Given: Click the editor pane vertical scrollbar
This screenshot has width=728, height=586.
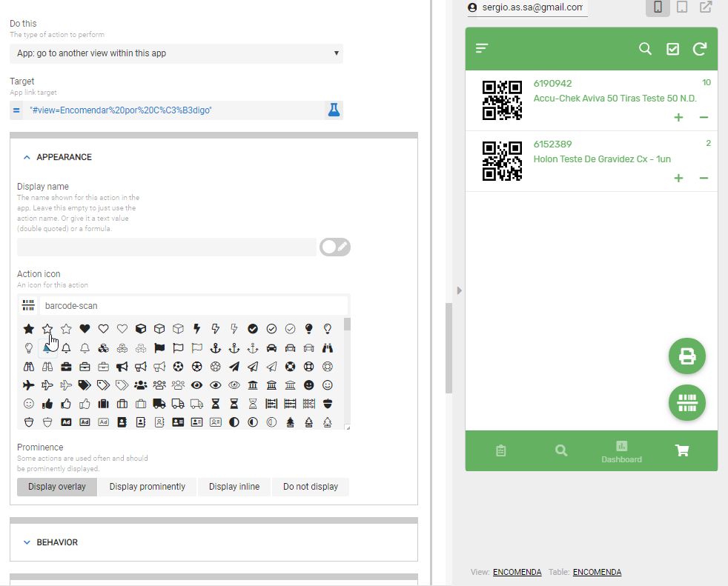Looking at the screenshot, I should pos(449,348).
